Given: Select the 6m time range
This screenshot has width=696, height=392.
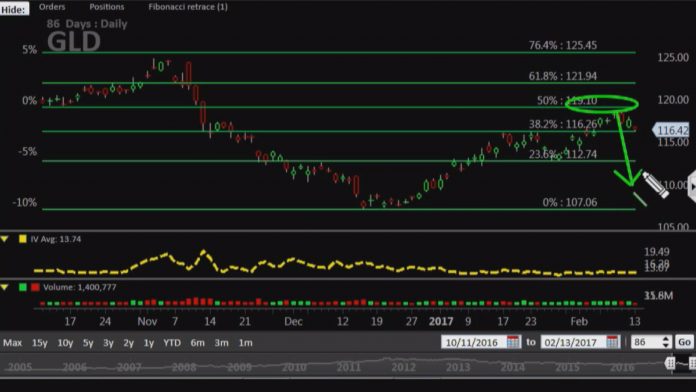Looking at the screenshot, I should [198, 343].
